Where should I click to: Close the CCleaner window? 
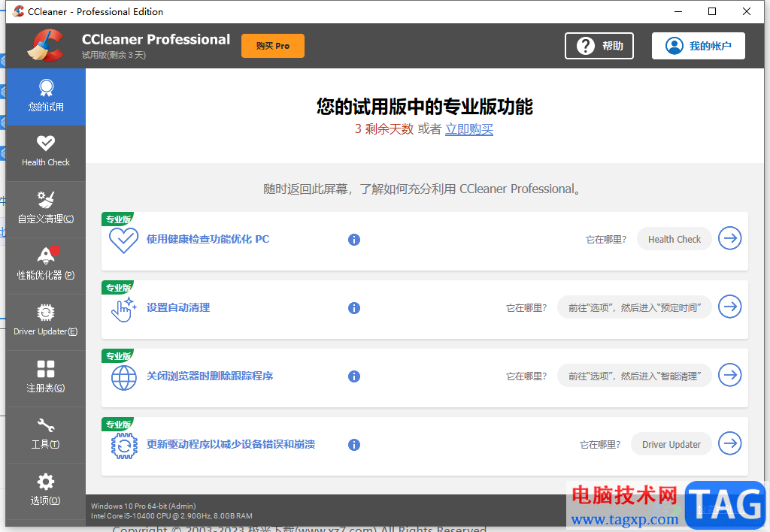tap(747, 11)
